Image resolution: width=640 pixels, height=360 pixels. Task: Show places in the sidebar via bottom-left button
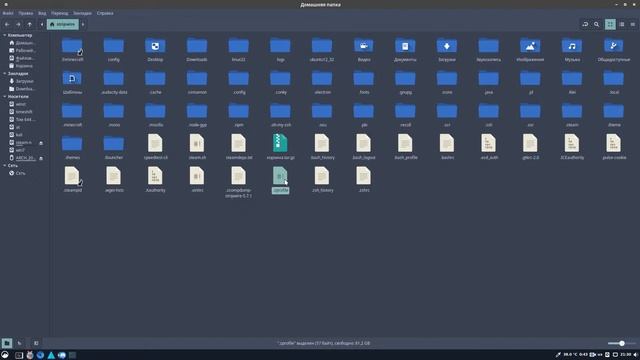coord(7,343)
